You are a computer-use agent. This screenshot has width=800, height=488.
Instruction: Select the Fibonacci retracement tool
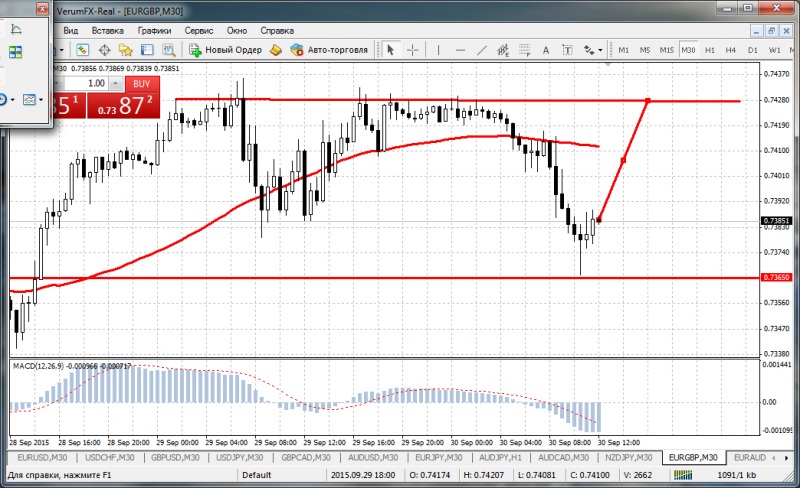(x=526, y=50)
